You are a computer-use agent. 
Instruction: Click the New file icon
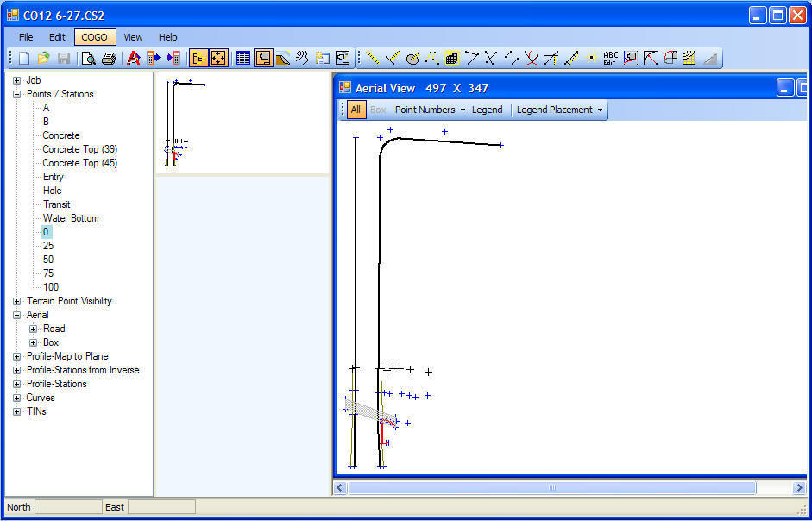point(24,59)
